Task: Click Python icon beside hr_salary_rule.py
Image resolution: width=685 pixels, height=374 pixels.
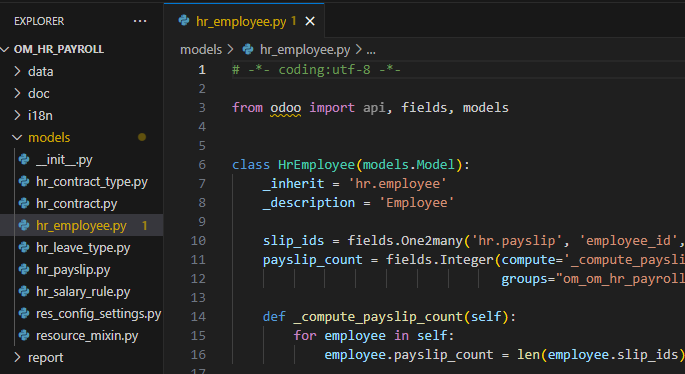Action: [x=24, y=291]
